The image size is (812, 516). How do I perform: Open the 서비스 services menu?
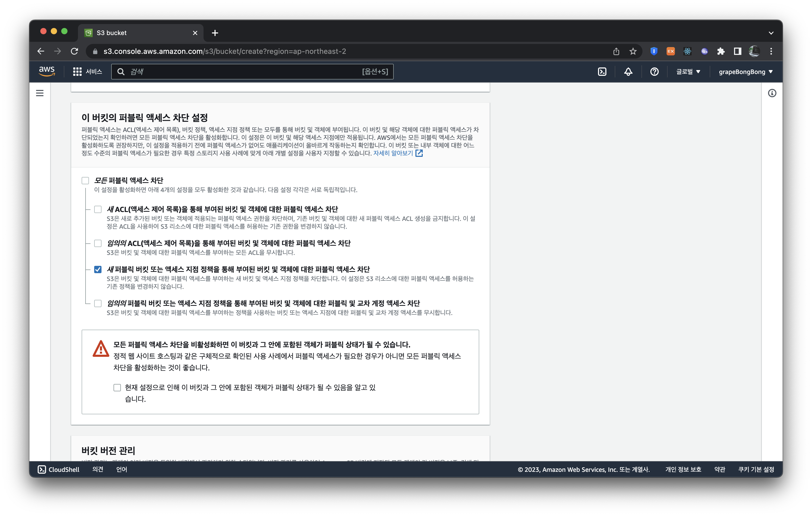tap(88, 71)
